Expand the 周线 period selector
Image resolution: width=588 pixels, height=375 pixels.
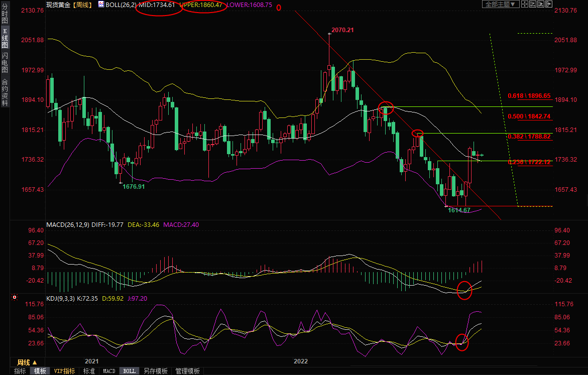(27, 362)
